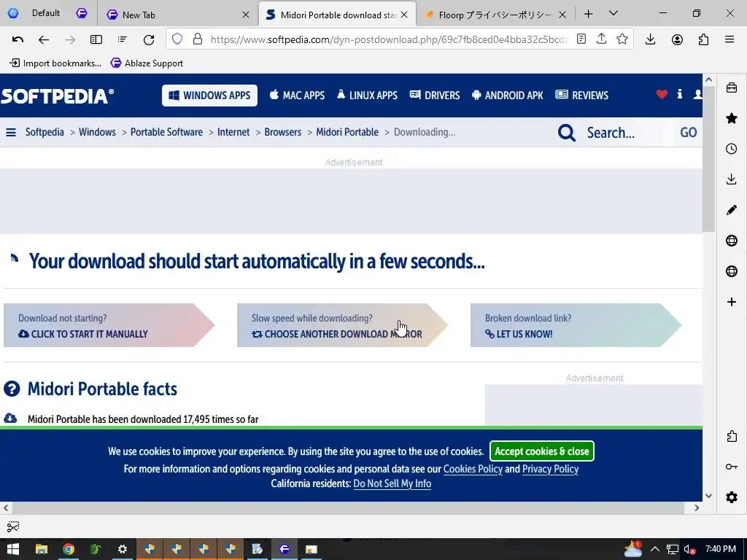Expand the Softpedia hamburger category menu
The width and height of the screenshot is (747, 560).
pos(11,133)
